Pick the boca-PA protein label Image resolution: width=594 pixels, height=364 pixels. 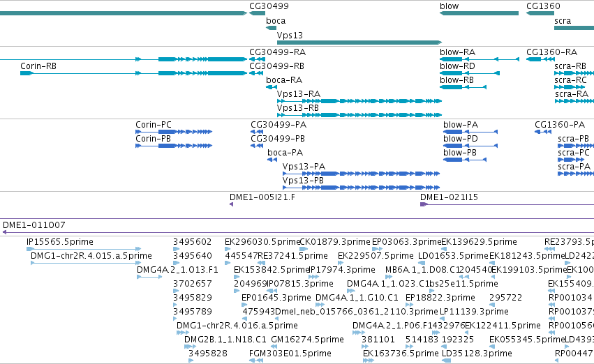coord(285,153)
